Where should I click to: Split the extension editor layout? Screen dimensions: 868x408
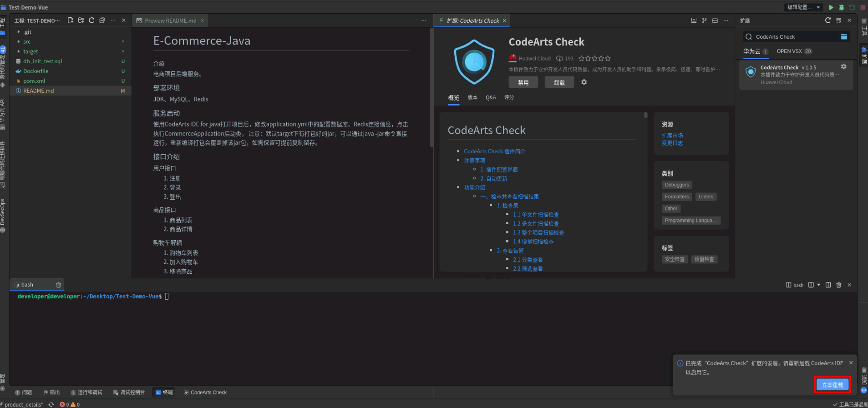715,20
